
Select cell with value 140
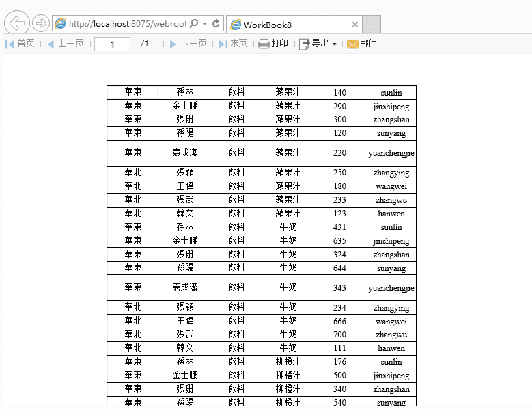pyautogui.click(x=339, y=93)
